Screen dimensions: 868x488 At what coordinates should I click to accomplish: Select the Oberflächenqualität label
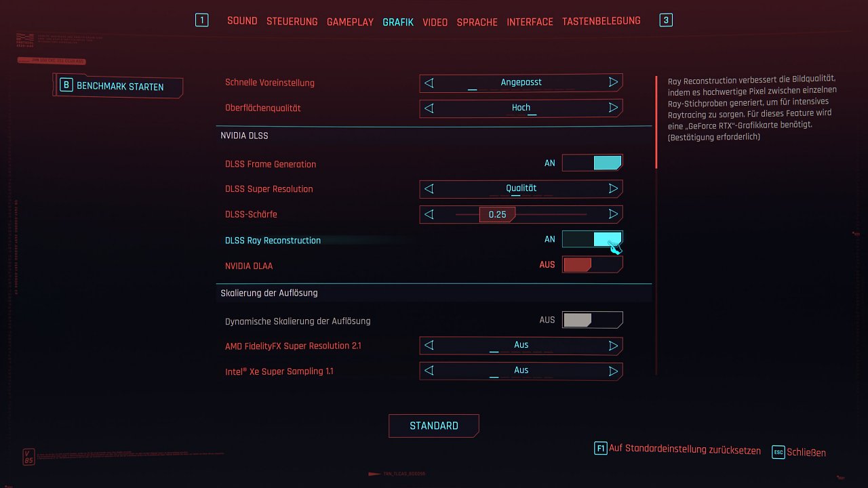pyautogui.click(x=263, y=108)
